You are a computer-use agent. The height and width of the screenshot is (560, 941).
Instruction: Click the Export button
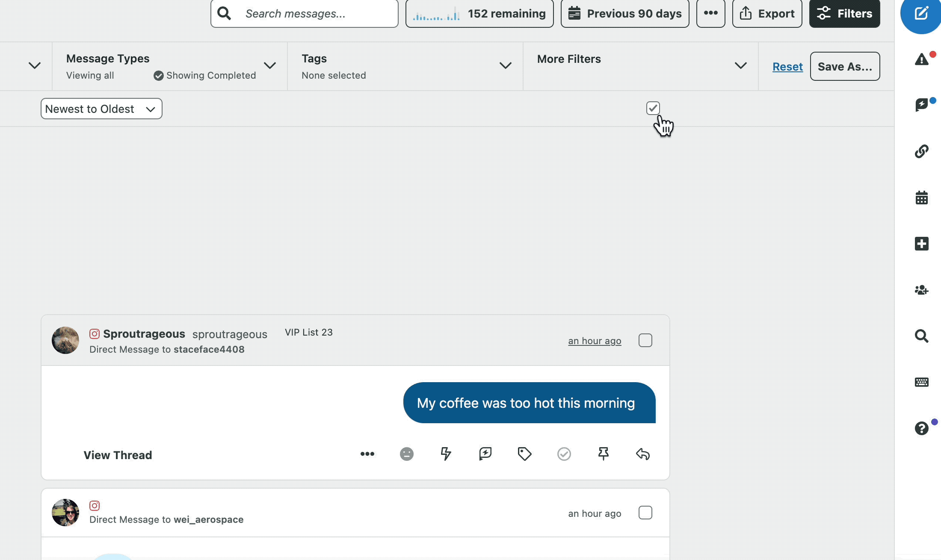point(767,14)
